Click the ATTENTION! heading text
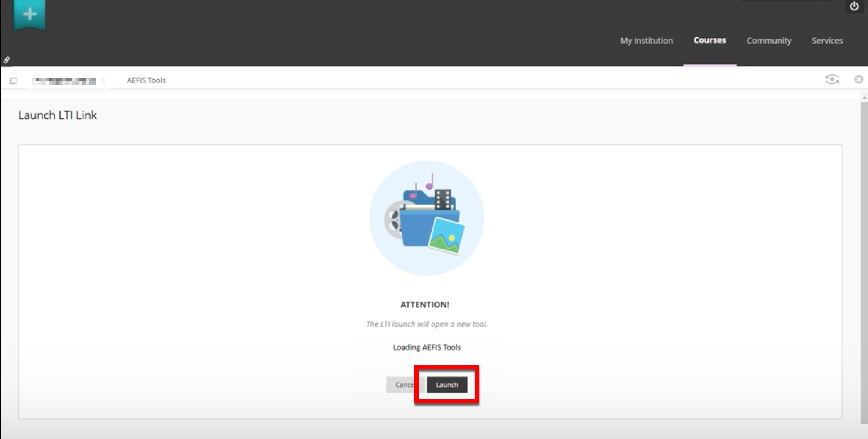This screenshot has width=868, height=439. (424, 305)
